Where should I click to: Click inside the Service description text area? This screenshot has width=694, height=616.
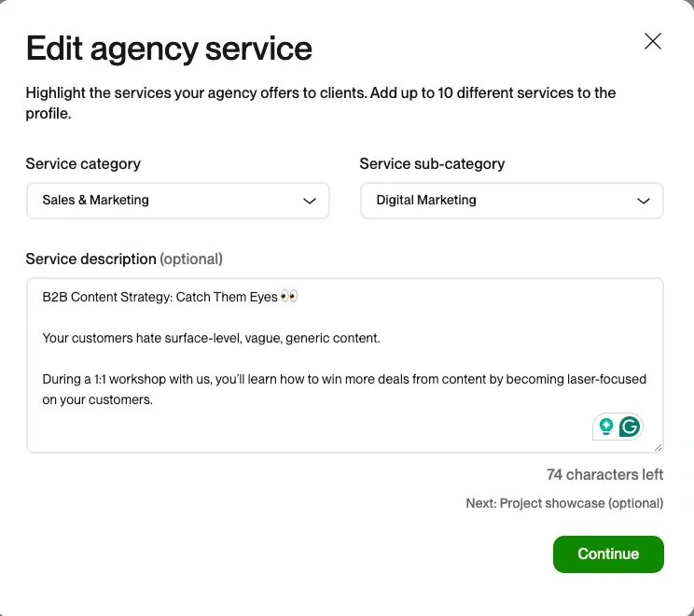[x=345, y=365]
